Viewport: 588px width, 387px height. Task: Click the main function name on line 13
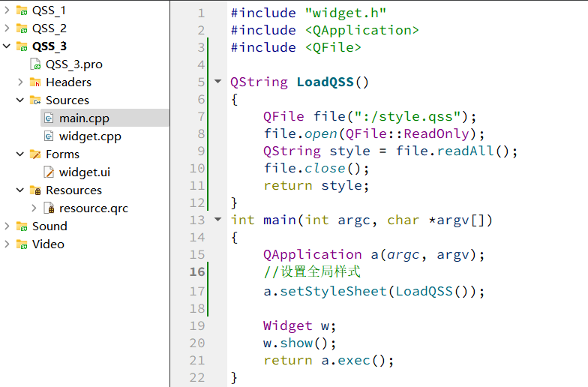(279, 220)
